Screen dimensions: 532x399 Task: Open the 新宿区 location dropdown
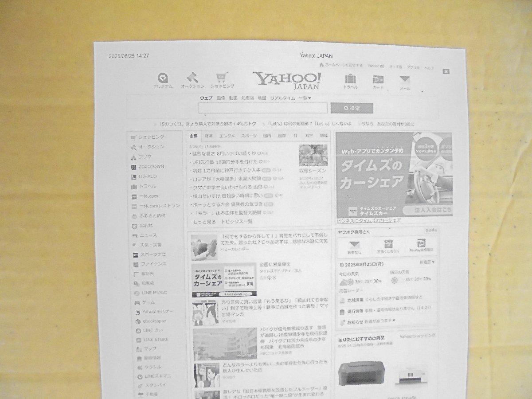tap(427, 262)
